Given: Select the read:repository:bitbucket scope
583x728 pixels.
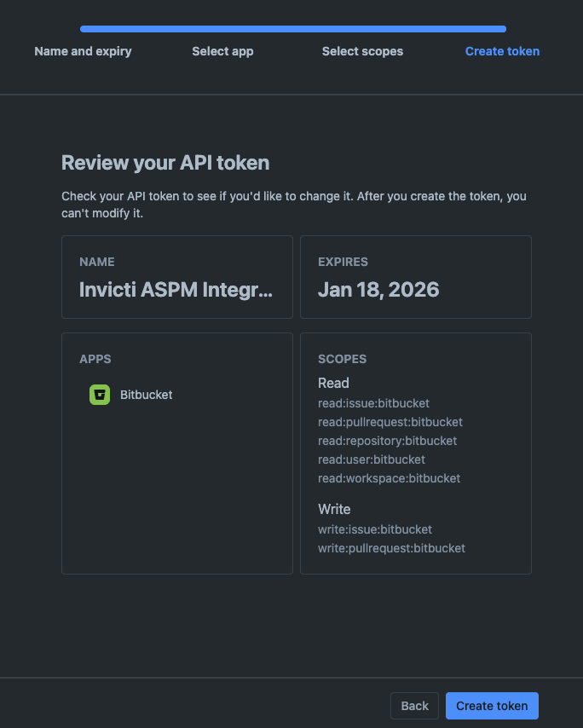Looking at the screenshot, I should click(387, 441).
